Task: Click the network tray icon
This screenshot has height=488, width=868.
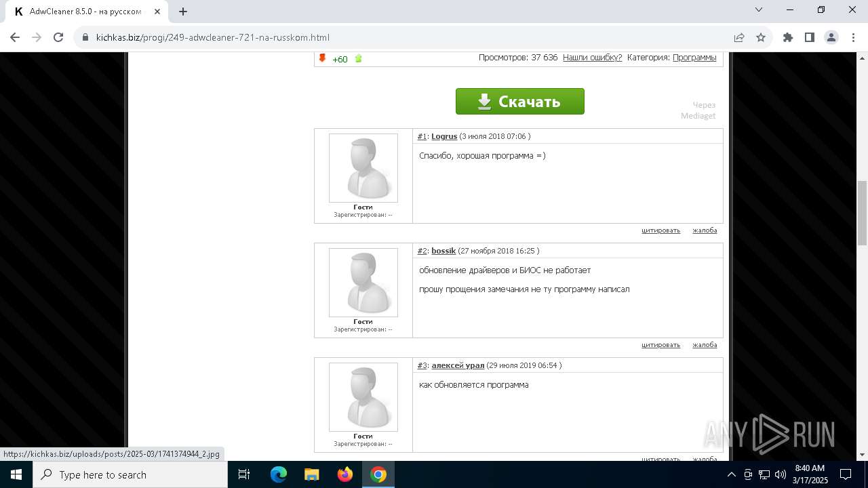Action: [x=764, y=474]
